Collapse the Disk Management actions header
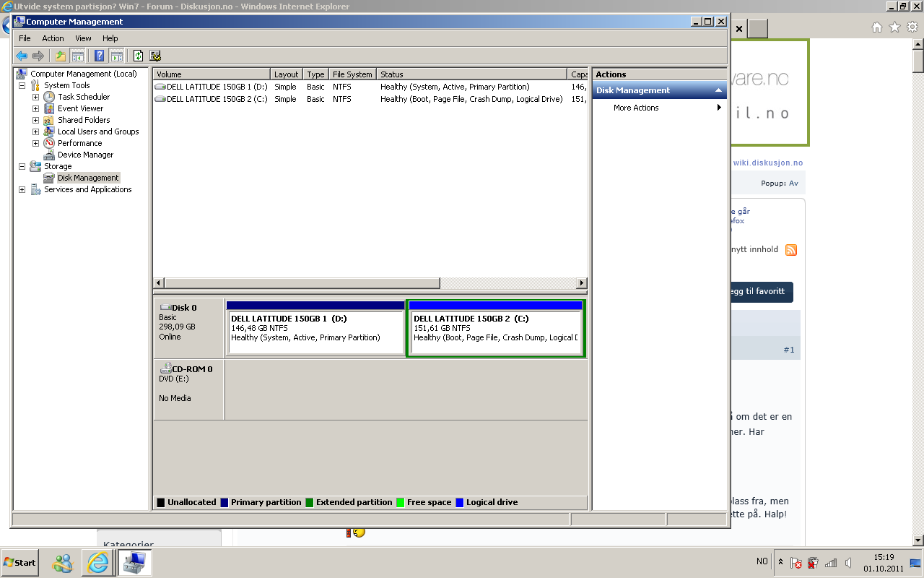This screenshot has width=924, height=578. [718, 90]
